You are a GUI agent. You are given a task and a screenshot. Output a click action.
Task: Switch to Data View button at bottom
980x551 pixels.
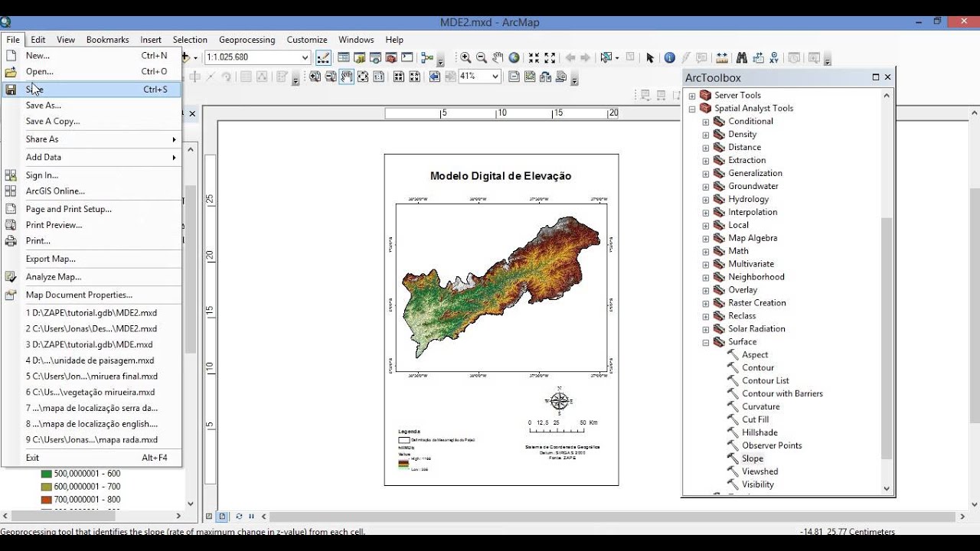pos(209,517)
